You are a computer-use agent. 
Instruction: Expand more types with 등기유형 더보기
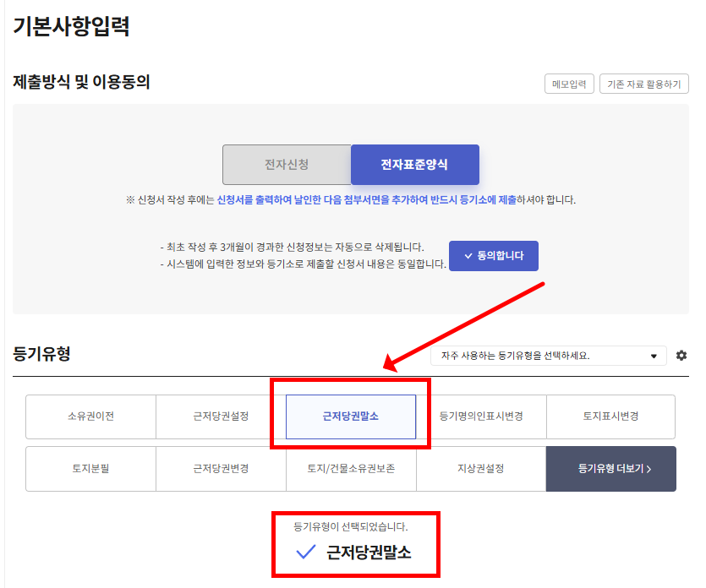[612, 469]
